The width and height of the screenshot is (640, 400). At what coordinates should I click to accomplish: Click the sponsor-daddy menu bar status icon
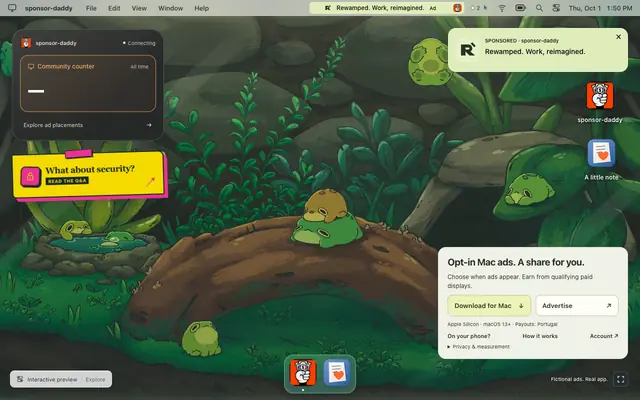(457, 8)
